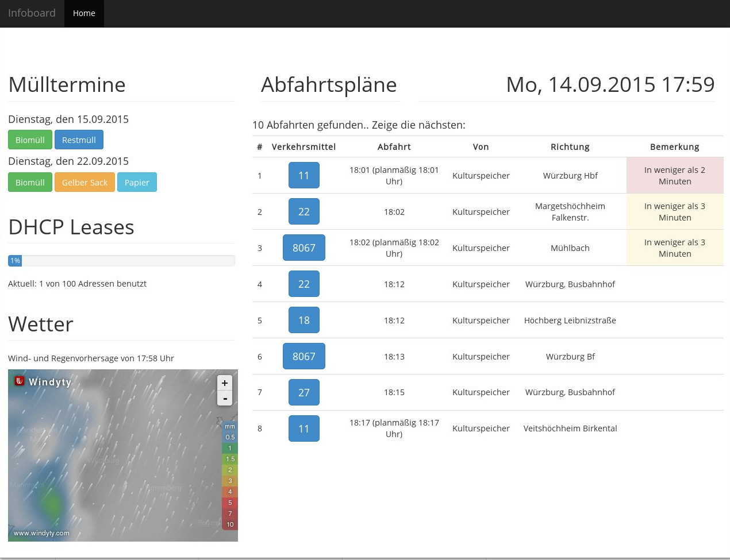Viewport: 730px width, 560px height.
Task: Select Biomüll button for 15.09.2015
Action: pyautogui.click(x=30, y=140)
